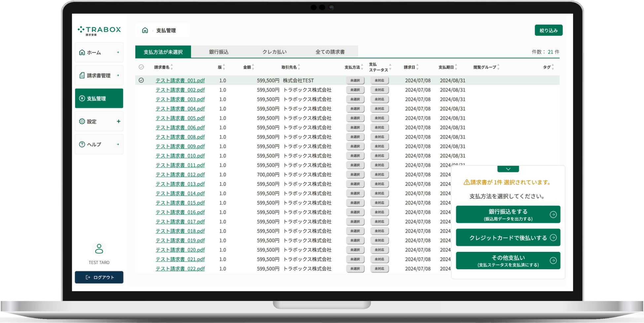Sort the table by 金額 column
This screenshot has height=323, width=644.
(x=248, y=67)
